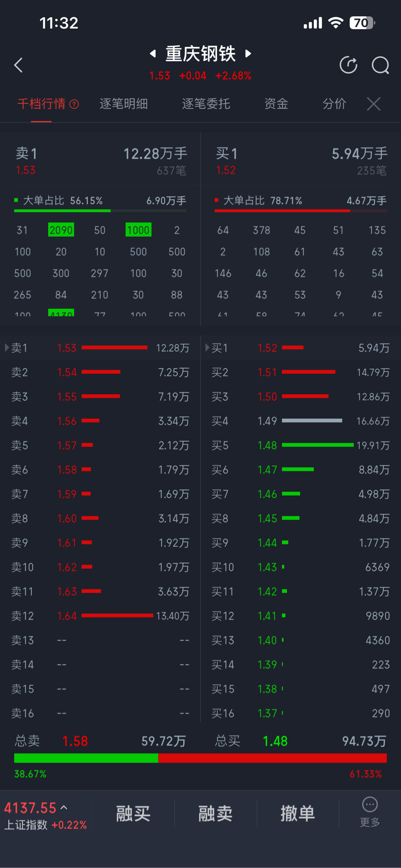The width and height of the screenshot is (401, 868).
Task: Select 卖11 row at price 1.63
Action: 100,591
